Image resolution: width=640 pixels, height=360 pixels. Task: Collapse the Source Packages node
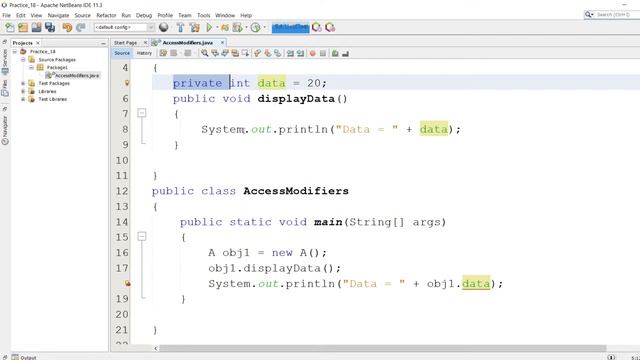[x=23, y=60]
